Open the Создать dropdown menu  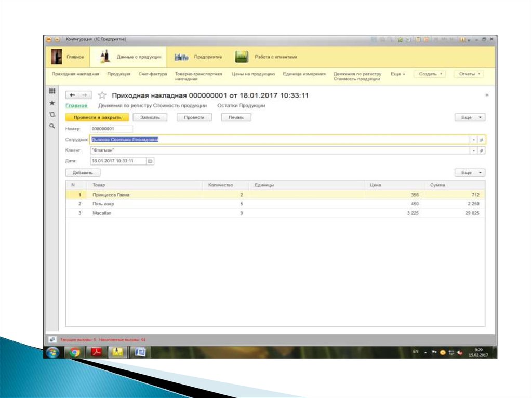coord(432,74)
